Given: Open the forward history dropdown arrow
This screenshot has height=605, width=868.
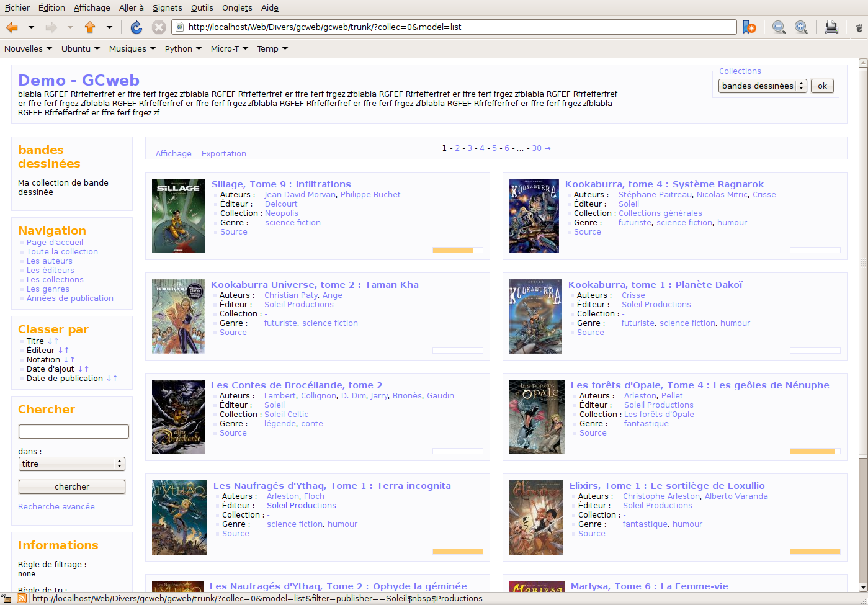Looking at the screenshot, I should pos(70,27).
